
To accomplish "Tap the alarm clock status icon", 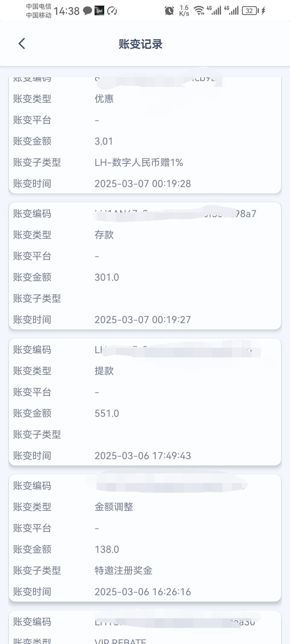I will (x=169, y=11).
